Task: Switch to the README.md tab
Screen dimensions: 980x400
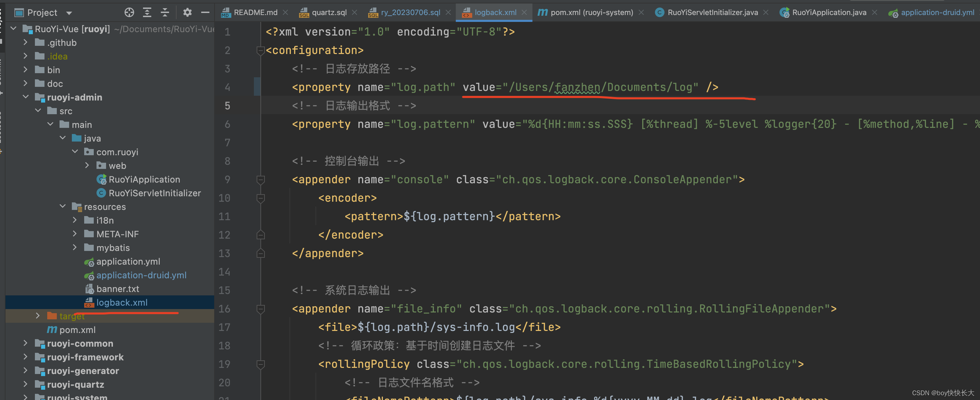Action: pos(255,13)
